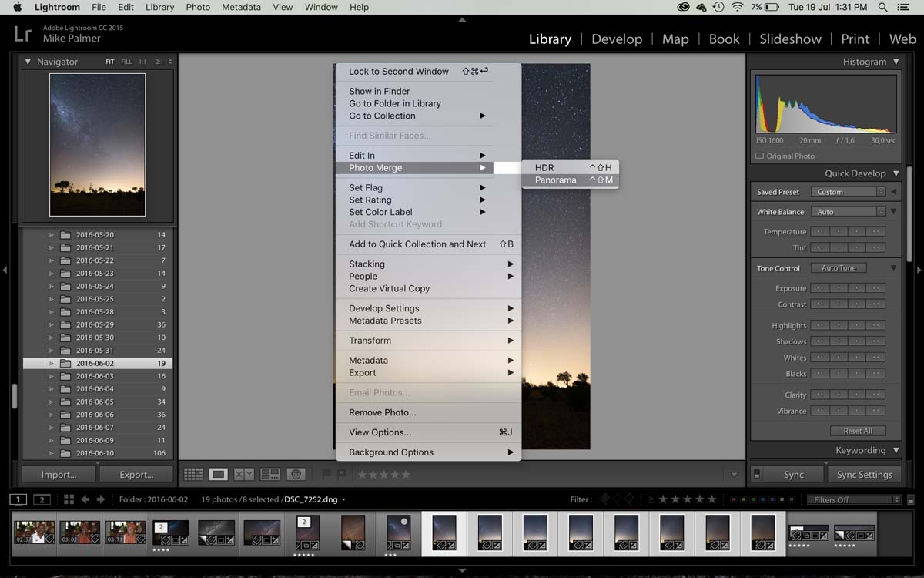This screenshot has width=924, height=578.
Task: Hide left panel with edge arrow
Action: [x=5, y=270]
